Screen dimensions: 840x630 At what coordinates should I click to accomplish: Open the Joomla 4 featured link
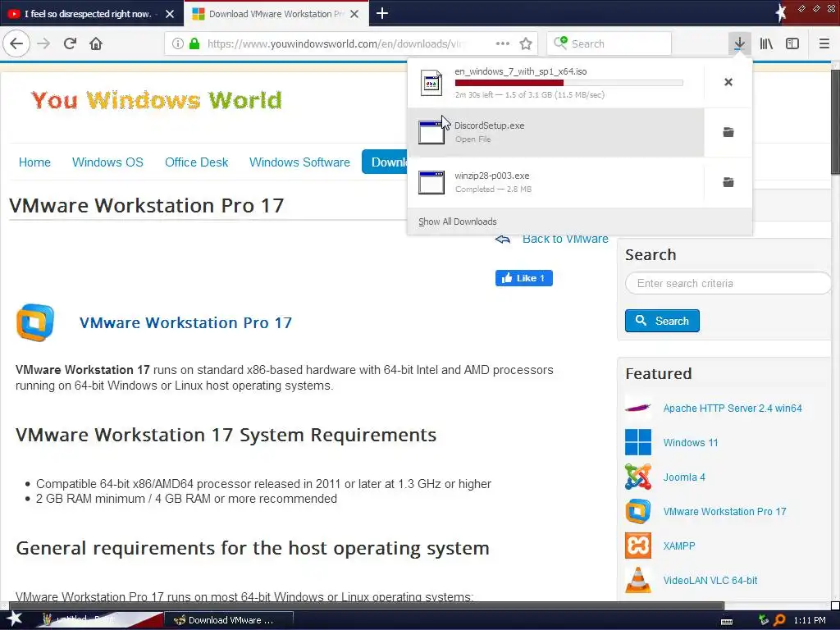pyautogui.click(x=684, y=477)
